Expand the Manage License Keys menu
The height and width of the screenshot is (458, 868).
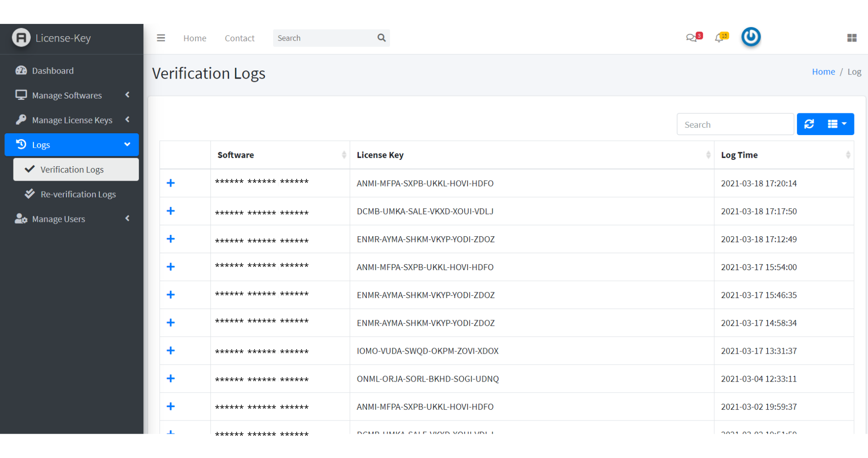coord(71,120)
